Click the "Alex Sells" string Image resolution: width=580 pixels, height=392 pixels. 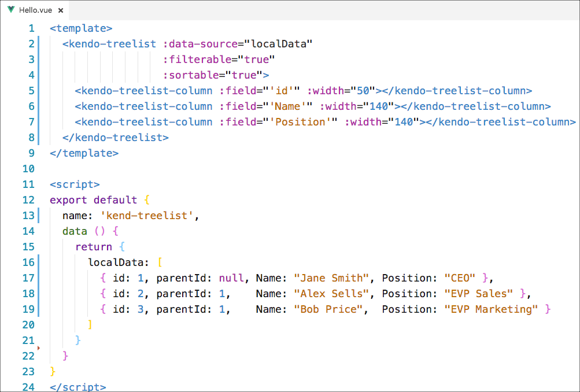(331, 294)
